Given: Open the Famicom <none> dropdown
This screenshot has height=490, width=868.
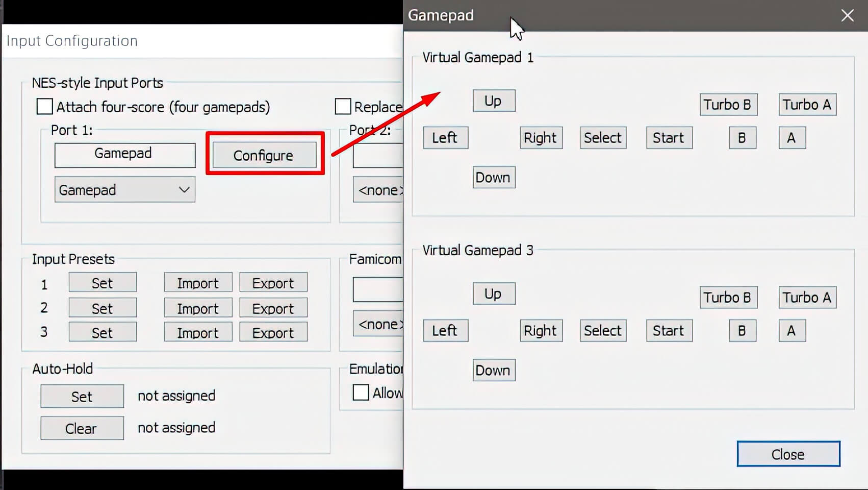Looking at the screenshot, I should point(378,324).
